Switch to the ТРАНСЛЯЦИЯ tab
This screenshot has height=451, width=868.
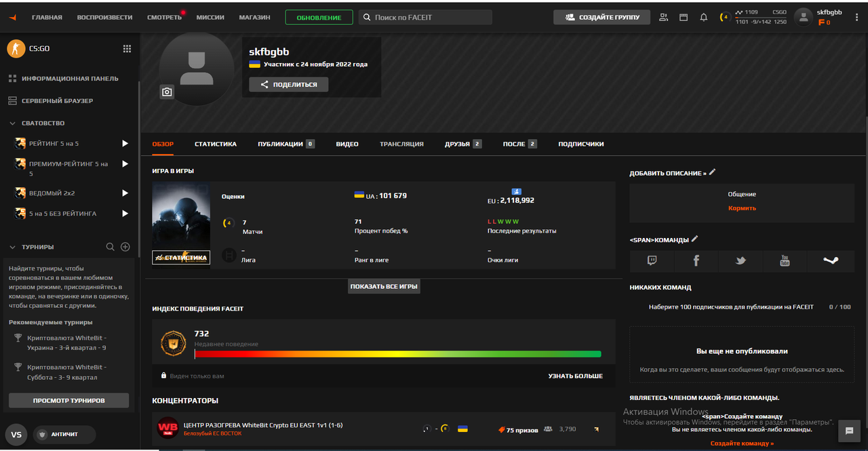click(401, 144)
